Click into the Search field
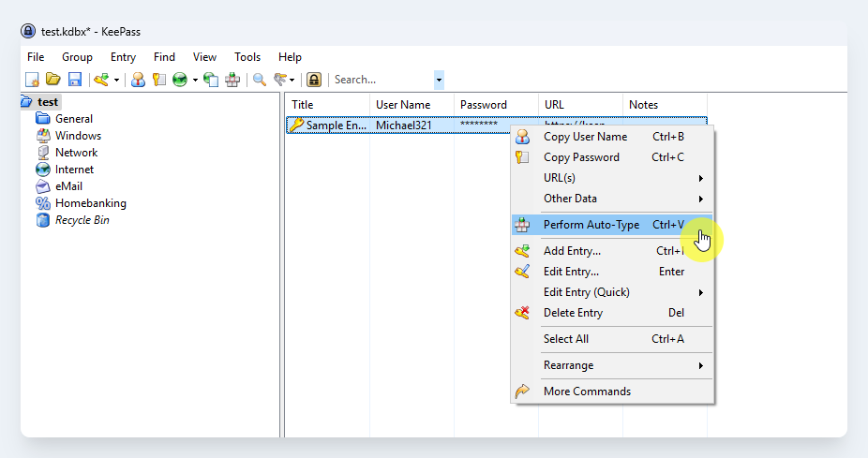The width and height of the screenshot is (868, 458). pos(380,80)
